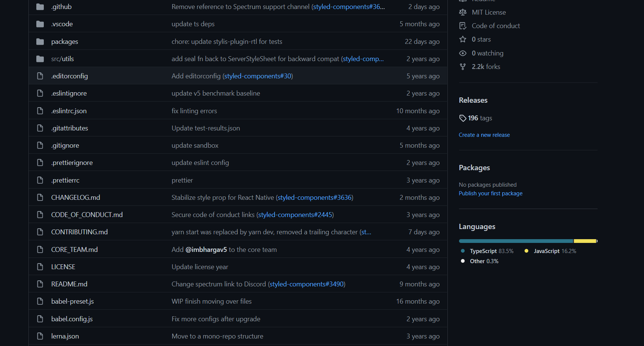
Task: Click the folder icon beside .github
Action: tap(40, 7)
